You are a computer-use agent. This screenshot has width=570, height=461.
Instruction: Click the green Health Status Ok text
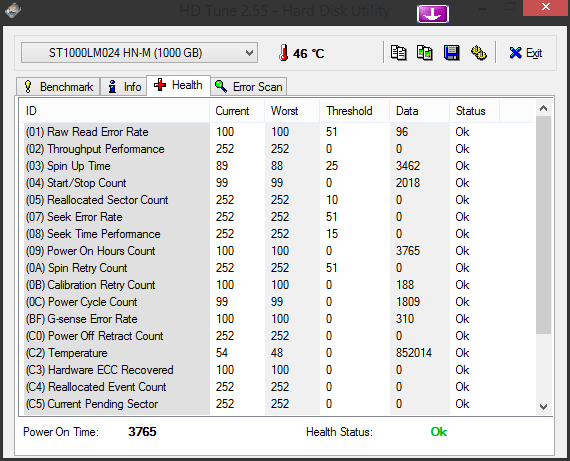(x=439, y=432)
